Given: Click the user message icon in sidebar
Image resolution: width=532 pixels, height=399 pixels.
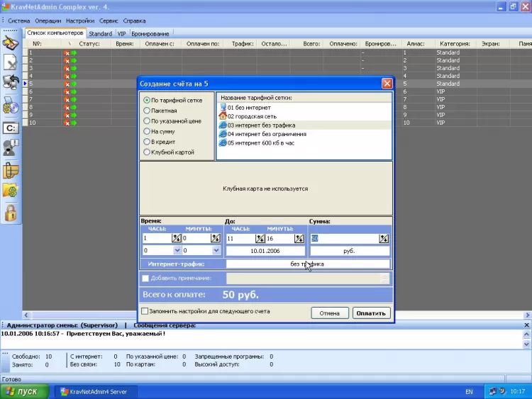Looking at the screenshot, I should pos(11,148).
